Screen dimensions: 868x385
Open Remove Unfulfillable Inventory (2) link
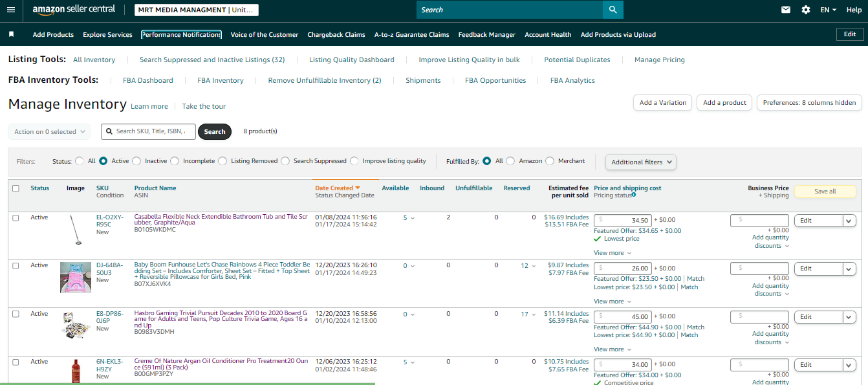325,80
